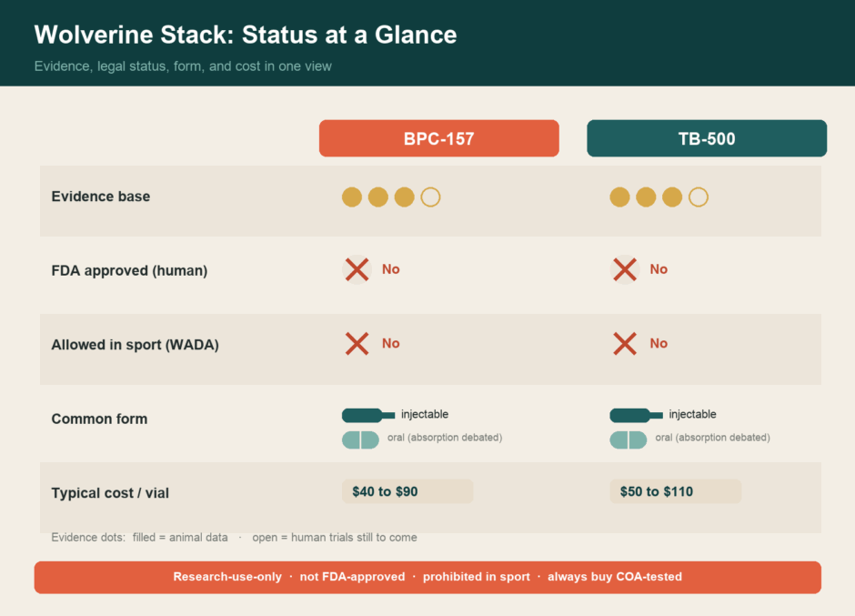Click the Research-use-only disclaimer banner

[x=427, y=577]
